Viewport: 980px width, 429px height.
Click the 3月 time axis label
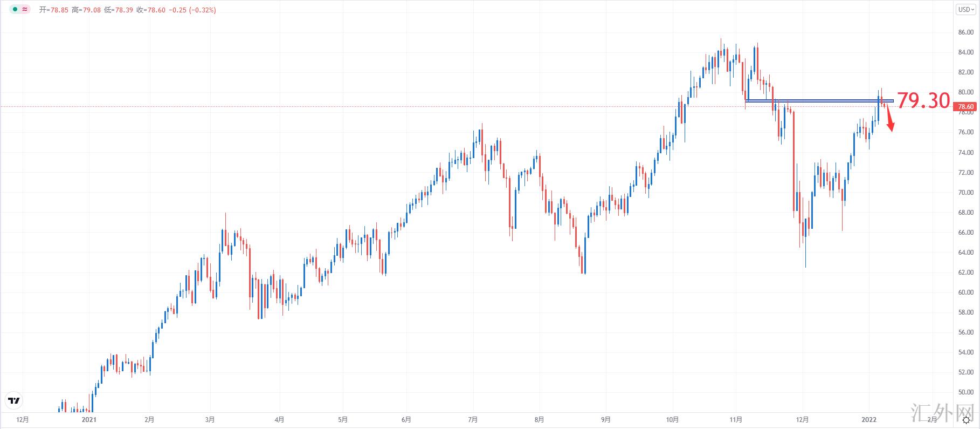[210, 420]
